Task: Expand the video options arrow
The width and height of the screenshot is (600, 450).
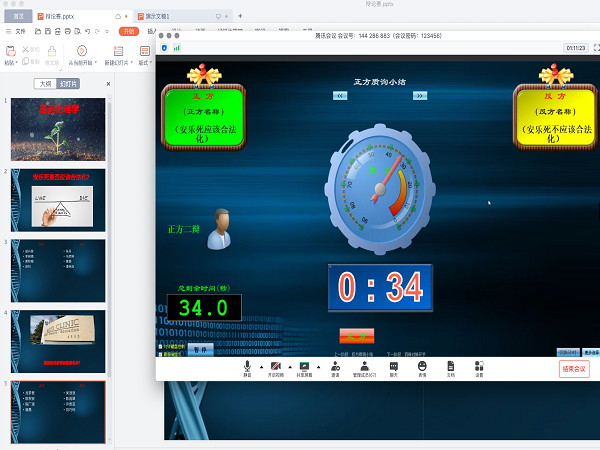Action: click(x=290, y=367)
